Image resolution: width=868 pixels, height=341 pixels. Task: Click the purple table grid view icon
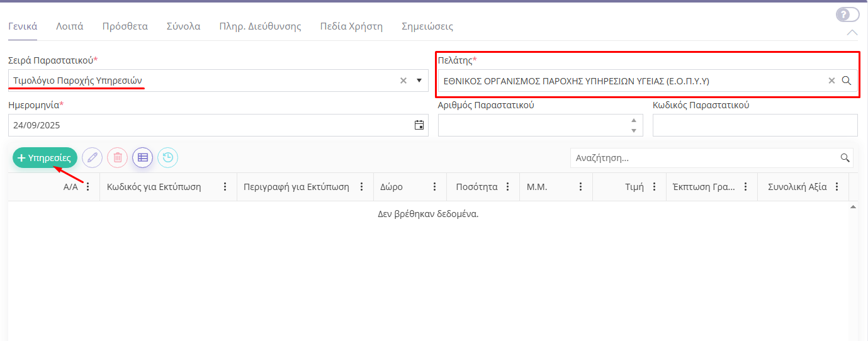143,157
